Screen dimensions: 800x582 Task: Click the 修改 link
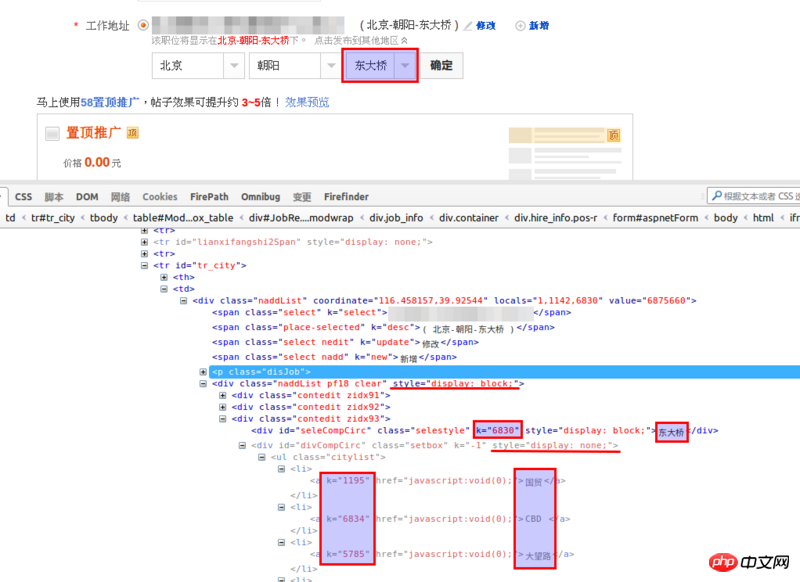point(486,26)
